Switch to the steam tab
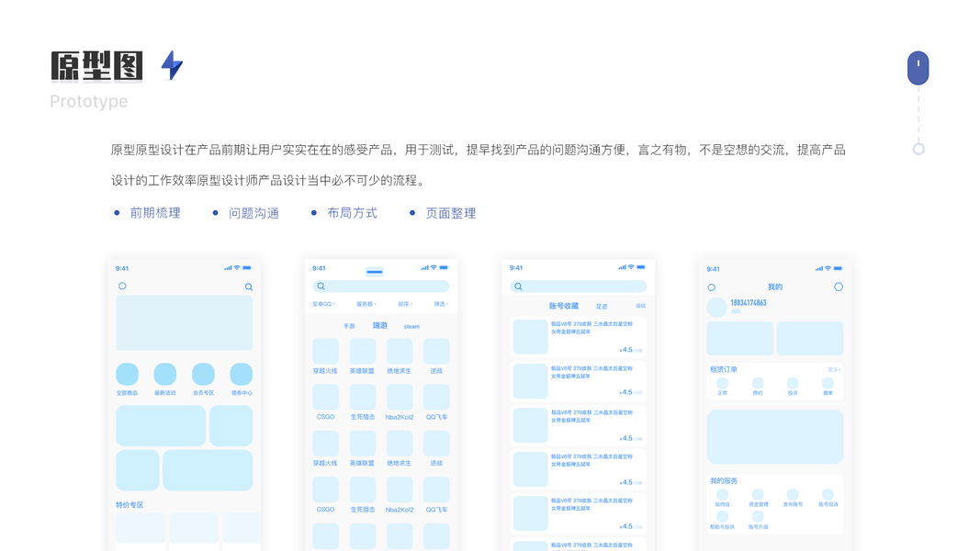980x551 pixels. click(411, 326)
